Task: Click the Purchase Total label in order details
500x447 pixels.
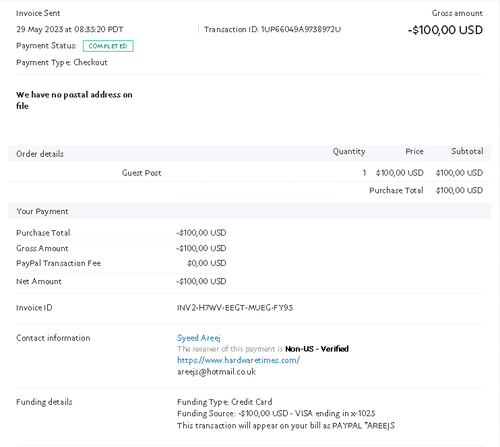Action: pyautogui.click(x=396, y=190)
